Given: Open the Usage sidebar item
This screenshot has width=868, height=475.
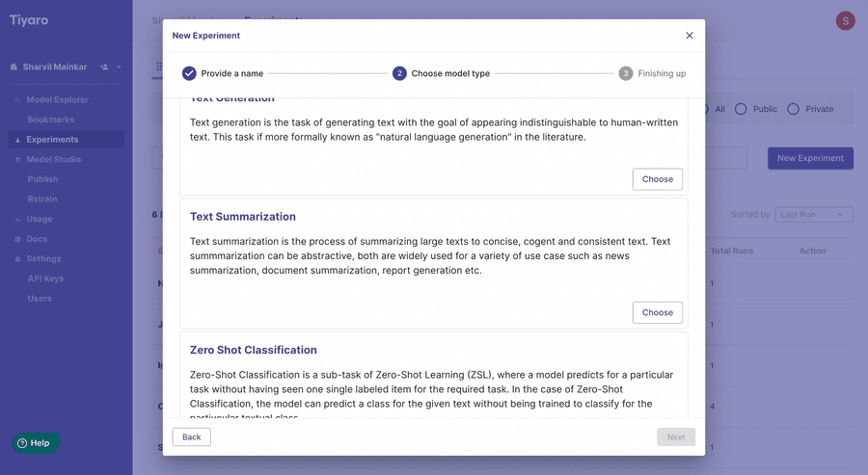Looking at the screenshot, I should [x=40, y=219].
